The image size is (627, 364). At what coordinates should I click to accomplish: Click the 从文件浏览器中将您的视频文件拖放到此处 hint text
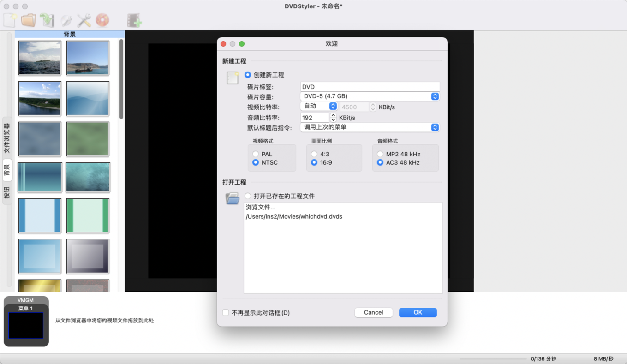pyautogui.click(x=105, y=321)
